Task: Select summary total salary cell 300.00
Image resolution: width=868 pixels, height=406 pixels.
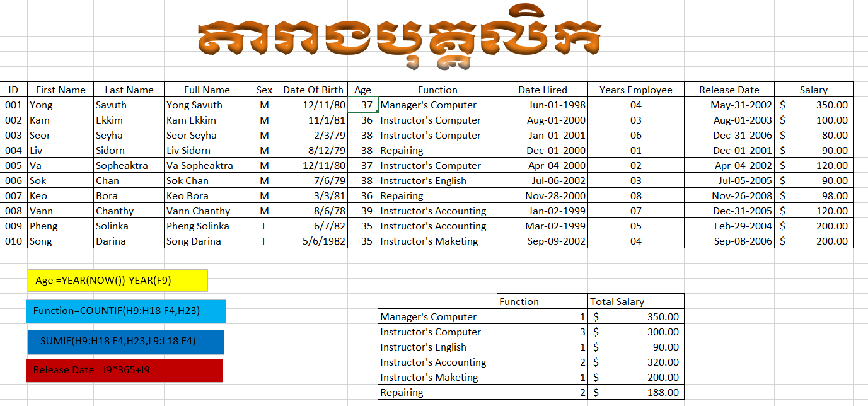Action: click(x=636, y=332)
